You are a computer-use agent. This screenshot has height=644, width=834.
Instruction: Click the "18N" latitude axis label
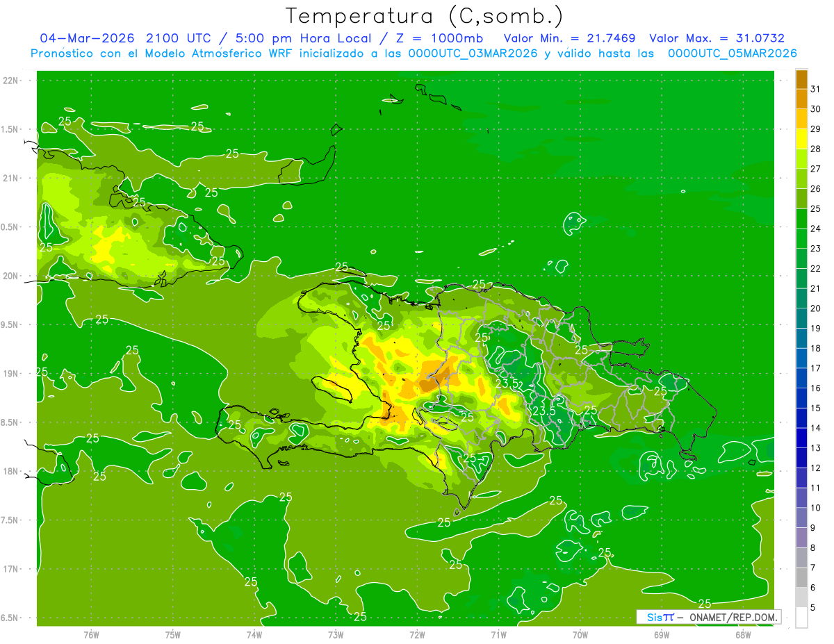[10, 471]
